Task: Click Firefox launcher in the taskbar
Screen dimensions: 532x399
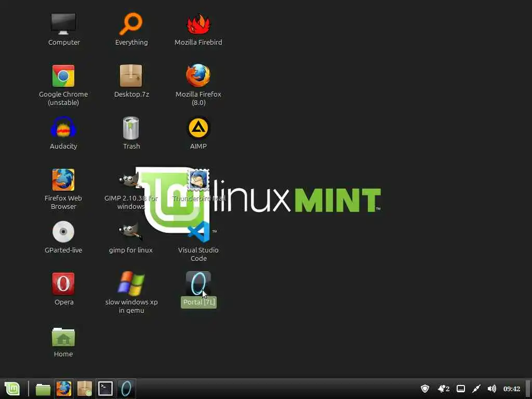Action: pyautogui.click(x=64, y=389)
